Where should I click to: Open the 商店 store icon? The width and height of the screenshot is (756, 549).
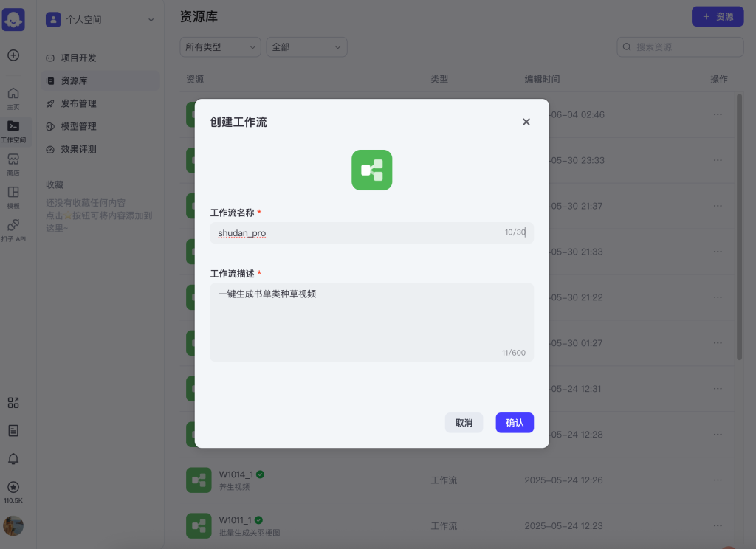[x=14, y=164]
